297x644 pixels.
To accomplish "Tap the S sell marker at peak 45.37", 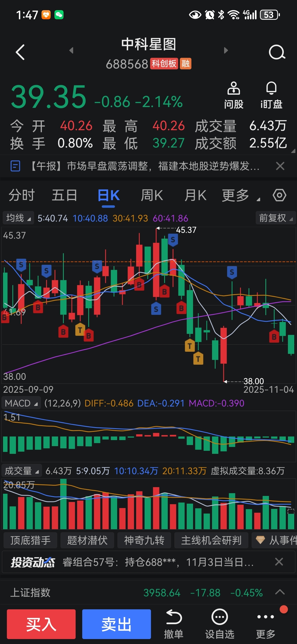I will [x=173, y=240].
